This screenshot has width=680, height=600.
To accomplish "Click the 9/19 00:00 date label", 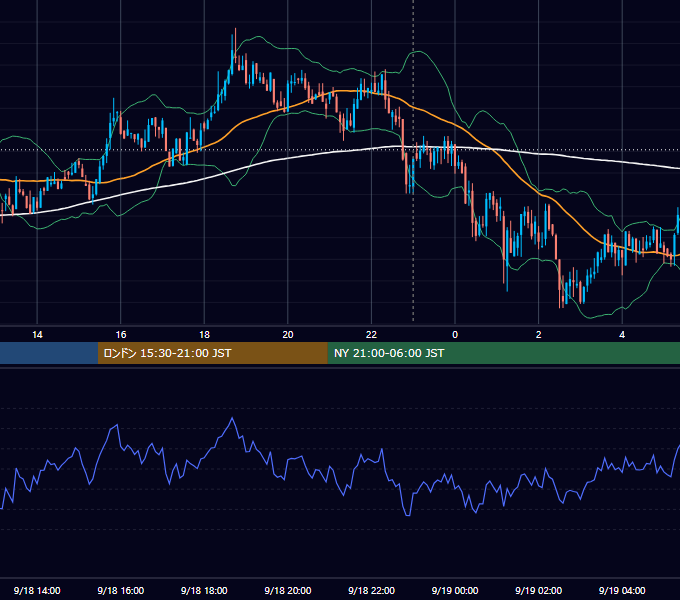I will coord(455,590).
